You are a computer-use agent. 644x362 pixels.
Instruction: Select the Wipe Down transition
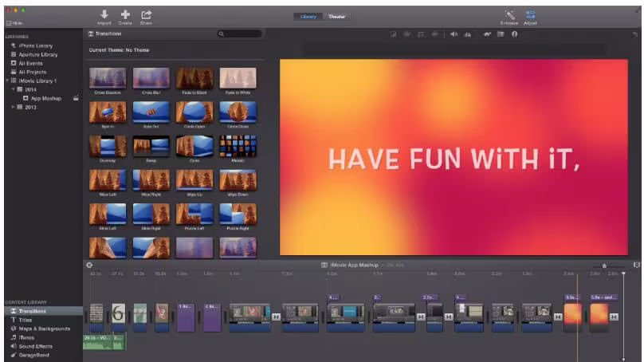[x=238, y=180]
